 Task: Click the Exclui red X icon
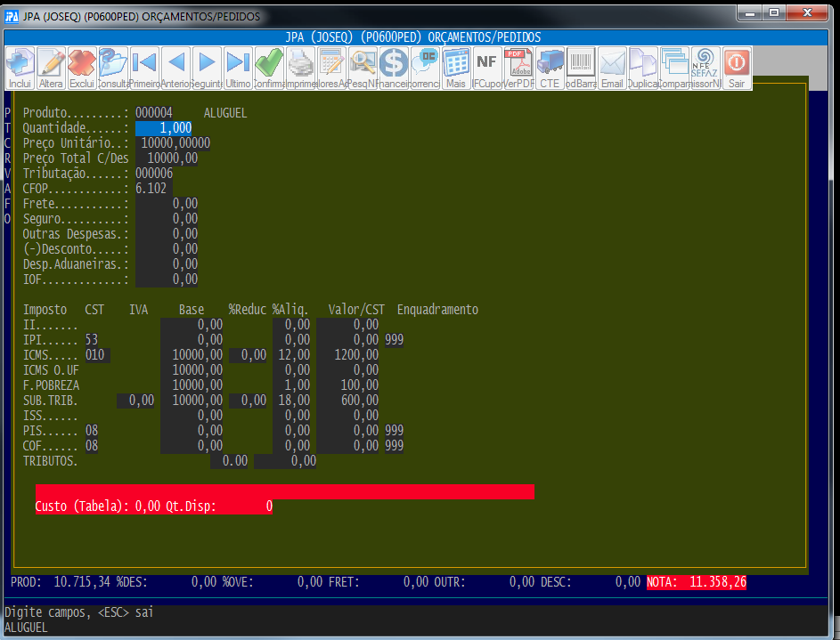[82, 68]
